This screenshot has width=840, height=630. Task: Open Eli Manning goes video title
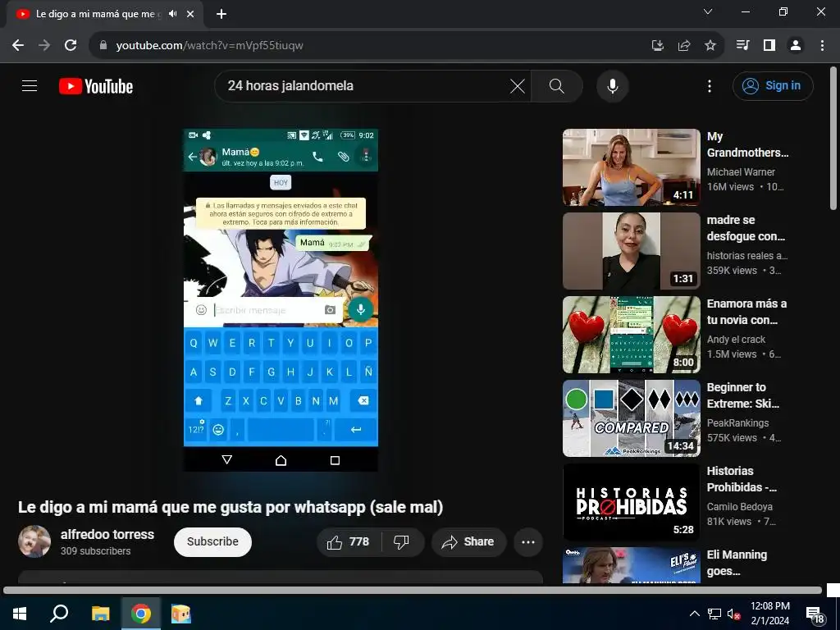(737, 563)
